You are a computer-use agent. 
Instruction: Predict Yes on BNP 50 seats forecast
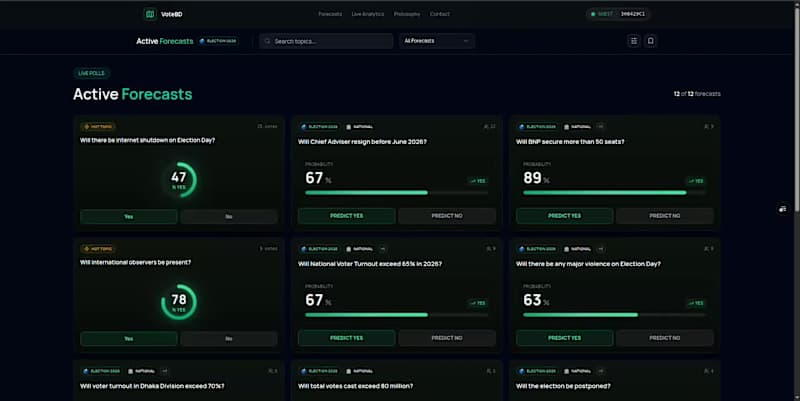(x=564, y=216)
